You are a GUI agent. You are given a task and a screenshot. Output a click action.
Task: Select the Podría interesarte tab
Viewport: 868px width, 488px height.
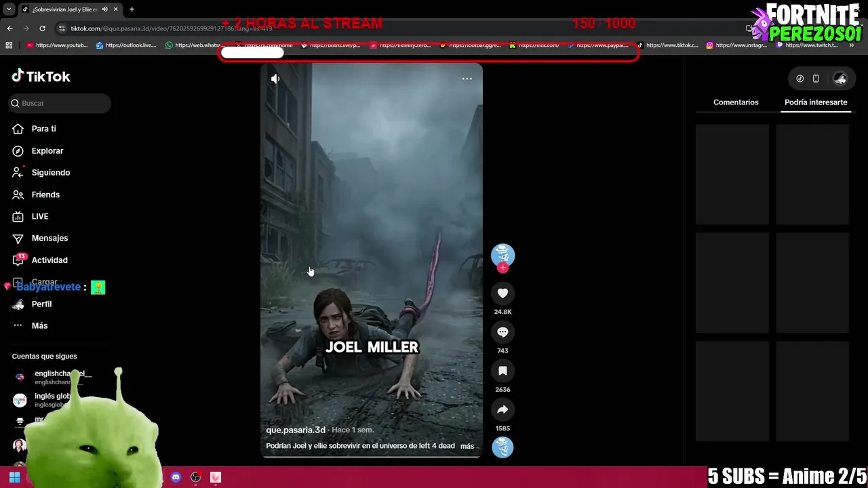coord(816,102)
